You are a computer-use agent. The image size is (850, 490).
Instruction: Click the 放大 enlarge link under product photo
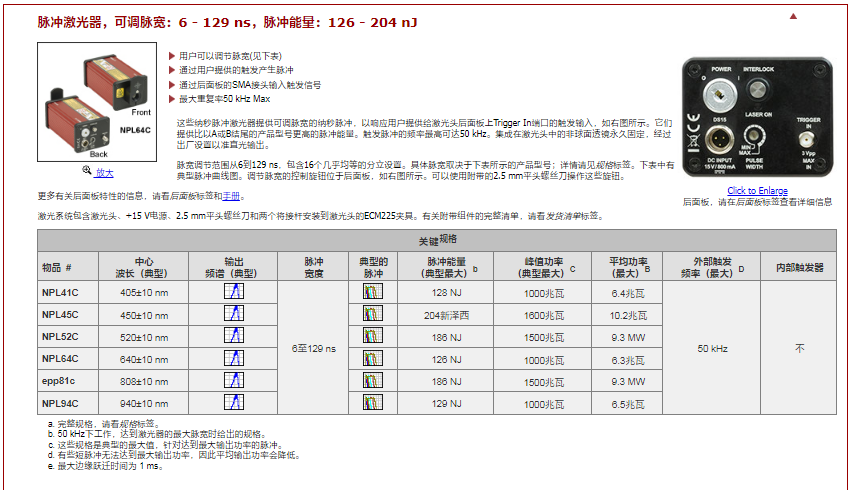click(x=104, y=172)
